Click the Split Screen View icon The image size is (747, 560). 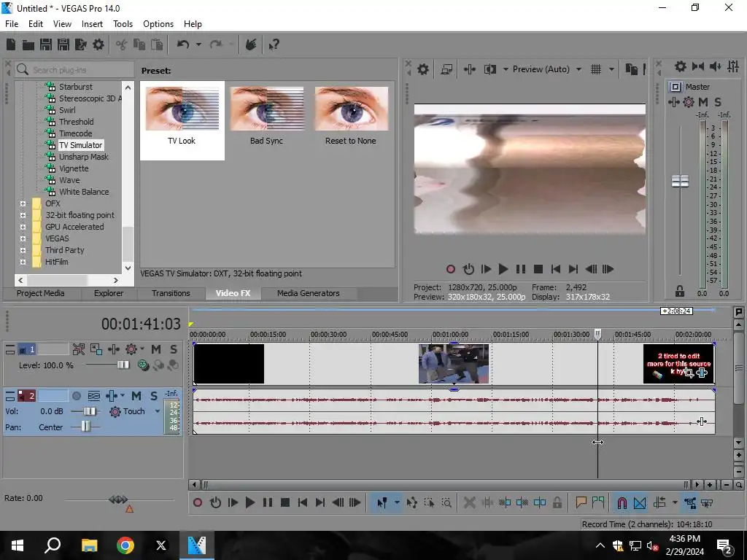pyautogui.click(x=489, y=69)
